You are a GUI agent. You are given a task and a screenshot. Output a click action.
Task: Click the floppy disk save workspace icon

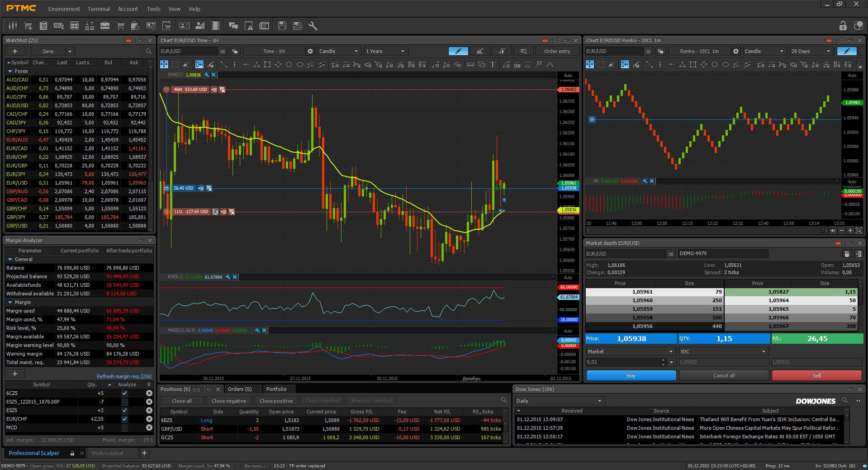pos(282,26)
